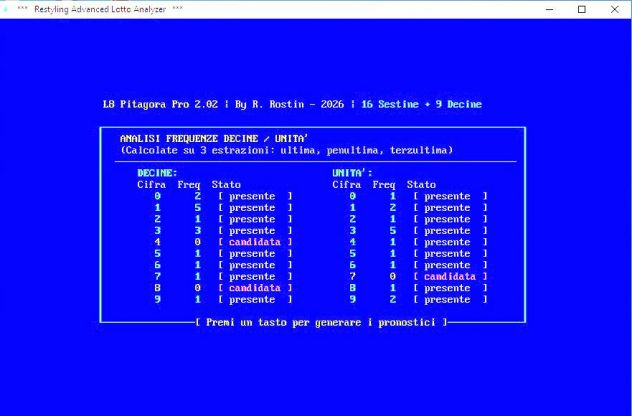This screenshot has width=632, height=416.
Task: Click 'Stato' column header under DECINE
Action: click(x=226, y=185)
